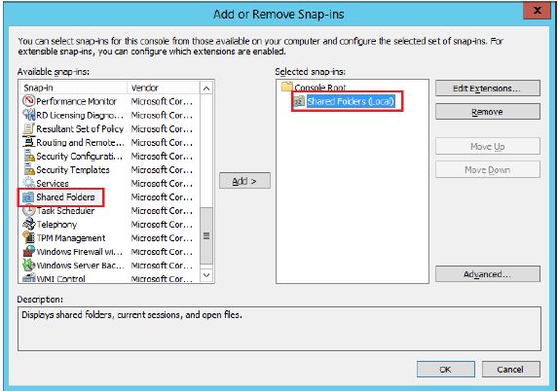The width and height of the screenshot is (558, 392).
Task: Open the Edit Extensions dialog
Action: pyautogui.click(x=488, y=89)
